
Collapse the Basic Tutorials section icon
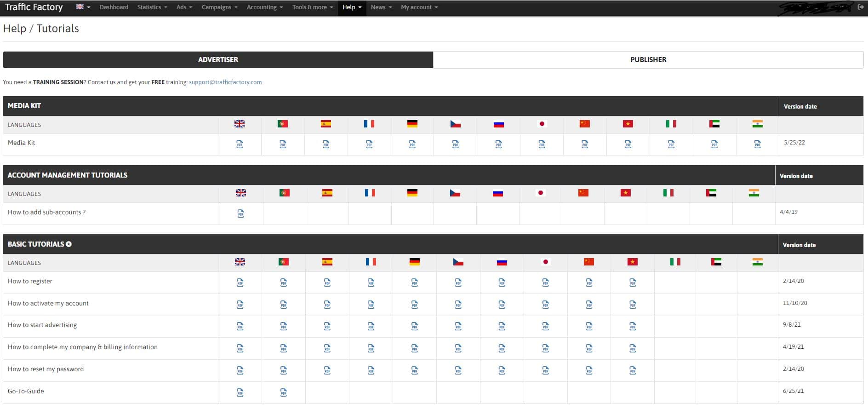point(69,244)
